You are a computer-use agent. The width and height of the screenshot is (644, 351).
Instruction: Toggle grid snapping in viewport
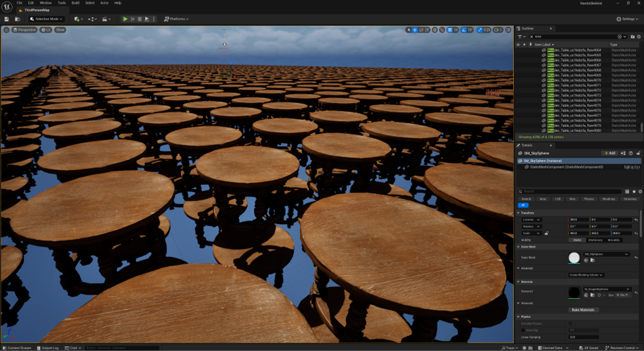(x=450, y=30)
